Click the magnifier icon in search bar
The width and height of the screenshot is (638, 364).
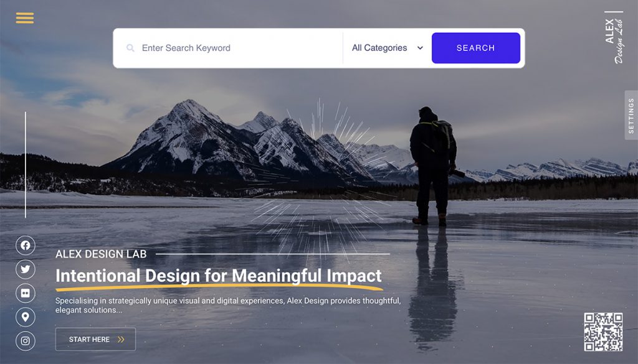(130, 48)
